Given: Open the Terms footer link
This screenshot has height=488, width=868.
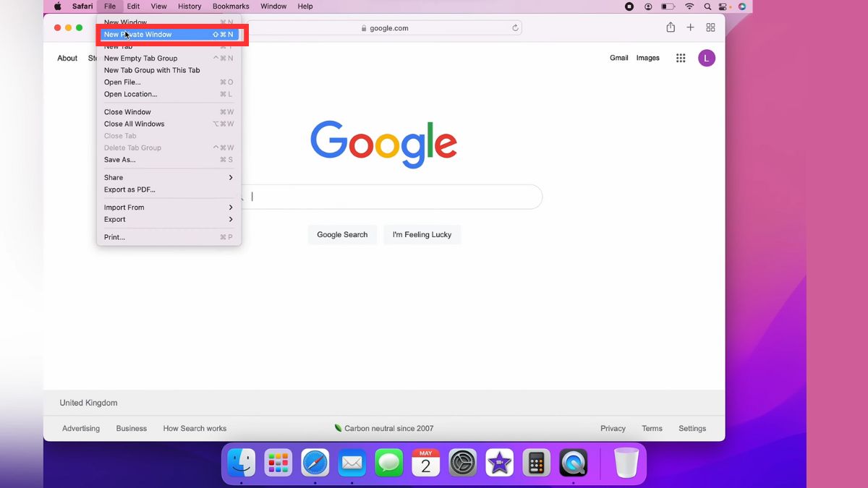Looking at the screenshot, I should coord(652,429).
